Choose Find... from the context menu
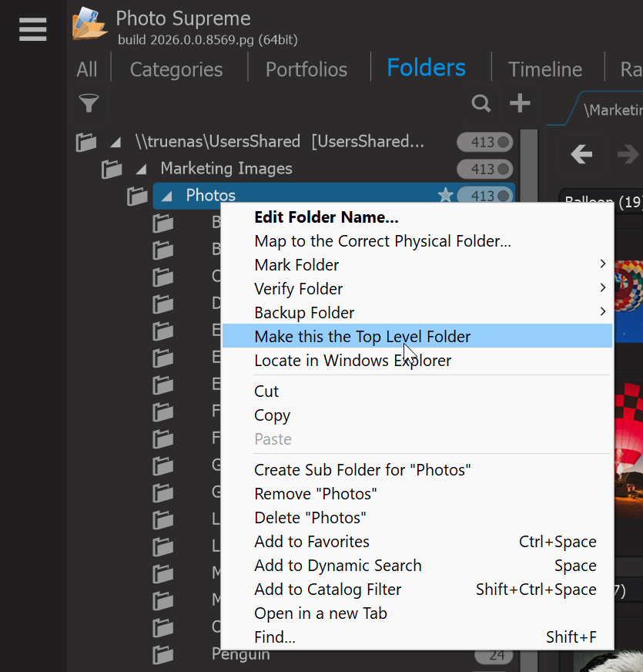Viewport: 643px width, 672px height. pos(417,637)
